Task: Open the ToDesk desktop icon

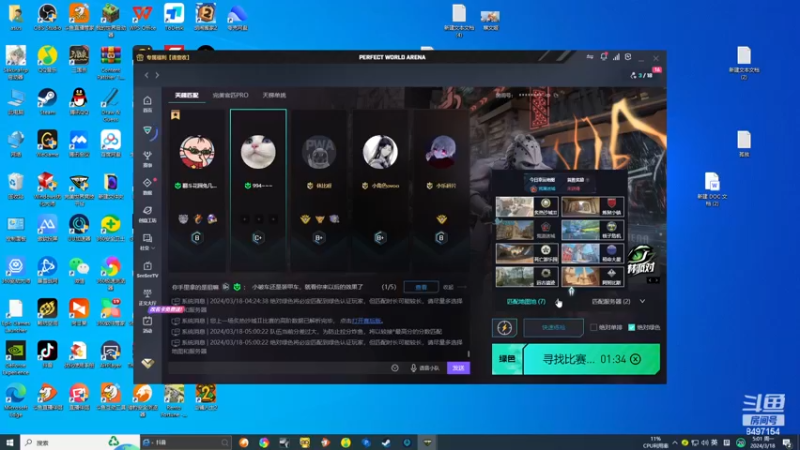Action: point(174,17)
